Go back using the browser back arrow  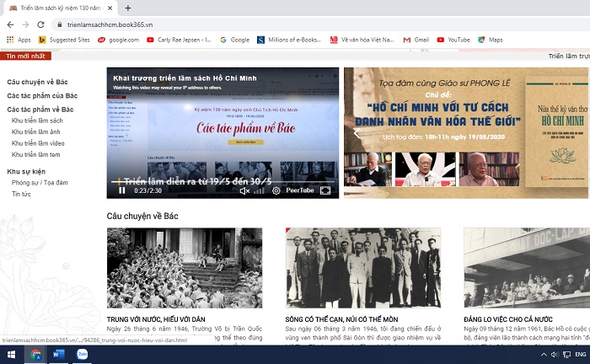(10, 24)
